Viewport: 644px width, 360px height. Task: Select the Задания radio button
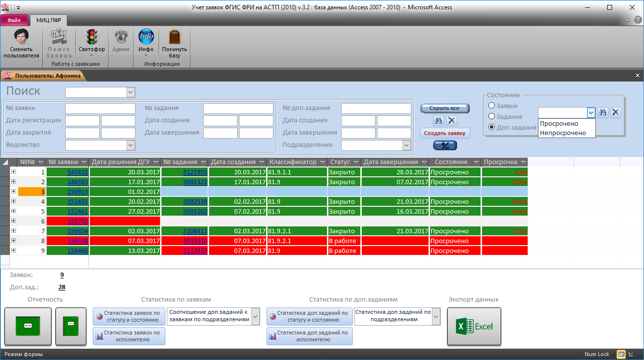491,116
